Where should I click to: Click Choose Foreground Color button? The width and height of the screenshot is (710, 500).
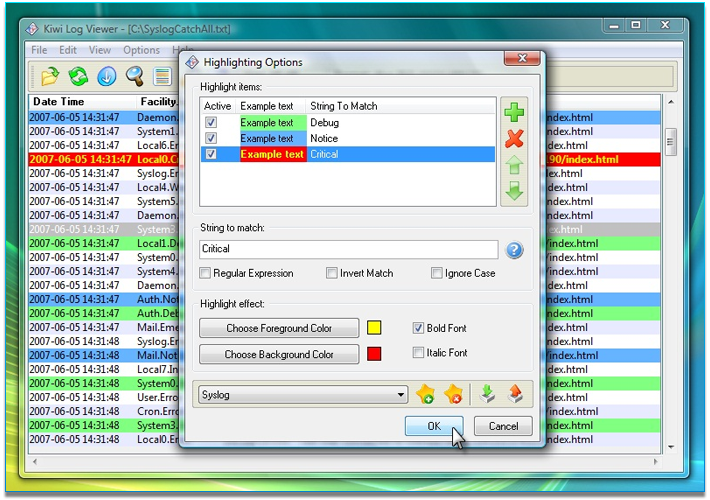pyautogui.click(x=279, y=328)
